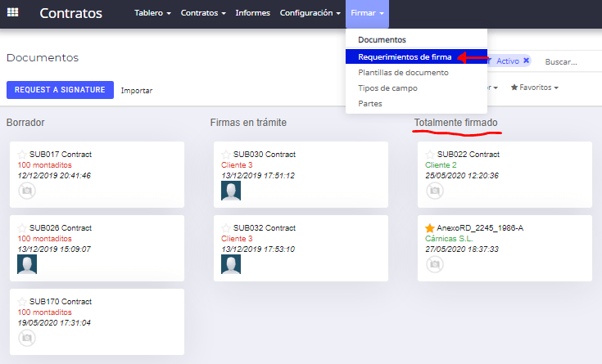
Task: Click the Importar button
Action: click(137, 91)
